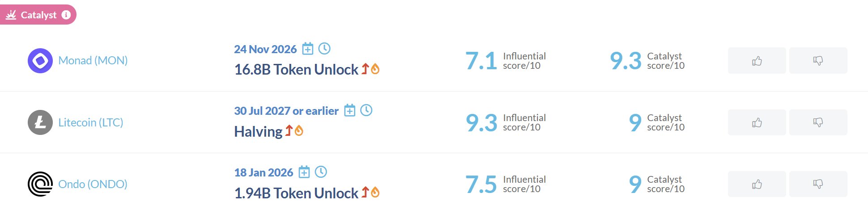This screenshot has width=868, height=218.
Task: Add Monad event to calendar
Action: [x=308, y=49]
